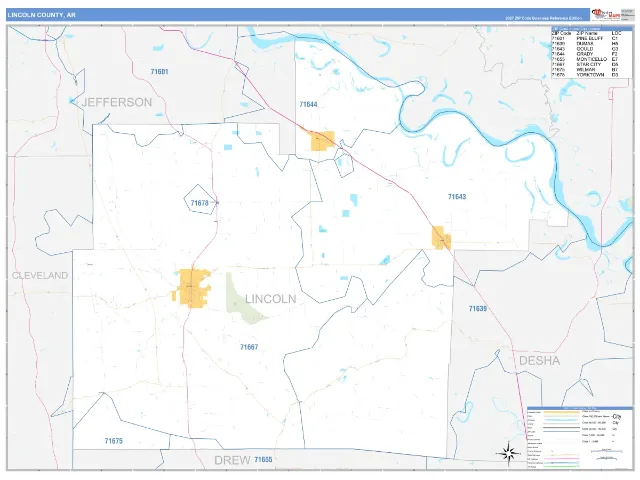This screenshot has width=640, height=480.
Task: Click the ZIP Name column header
Action: [587, 33]
